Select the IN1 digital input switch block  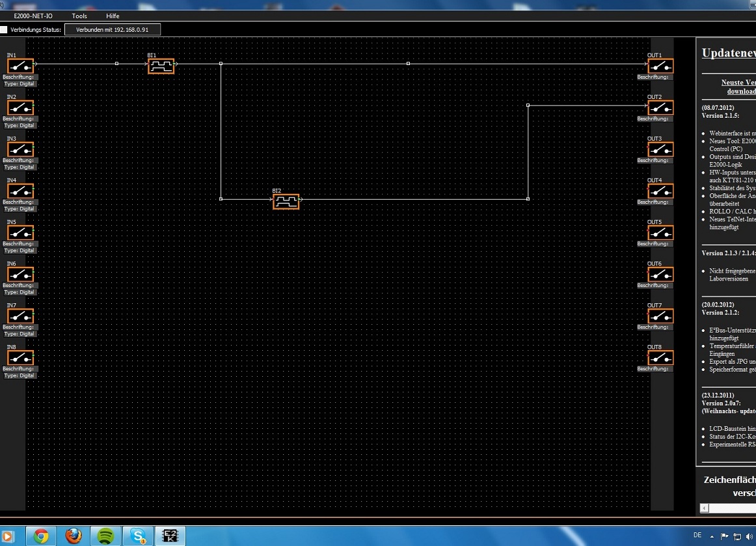(20, 66)
